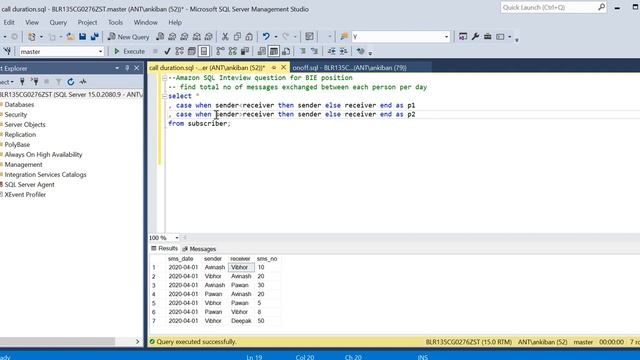Toggle the Object Explorer auto-hide pin
Screen dimensions: 640x360
[x=127, y=68]
